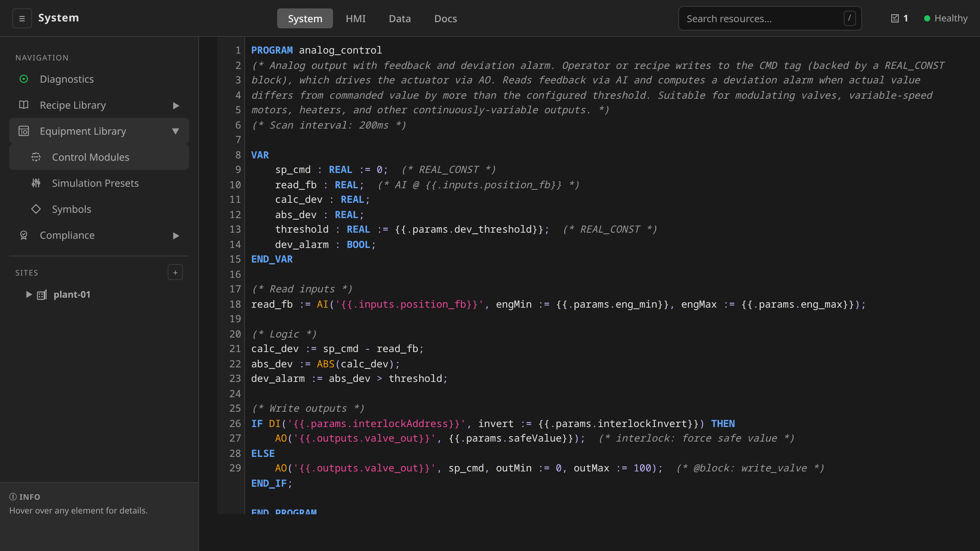The width and height of the screenshot is (980, 551).
Task: Toggle the hamburger sidebar menu button
Action: click(x=22, y=18)
